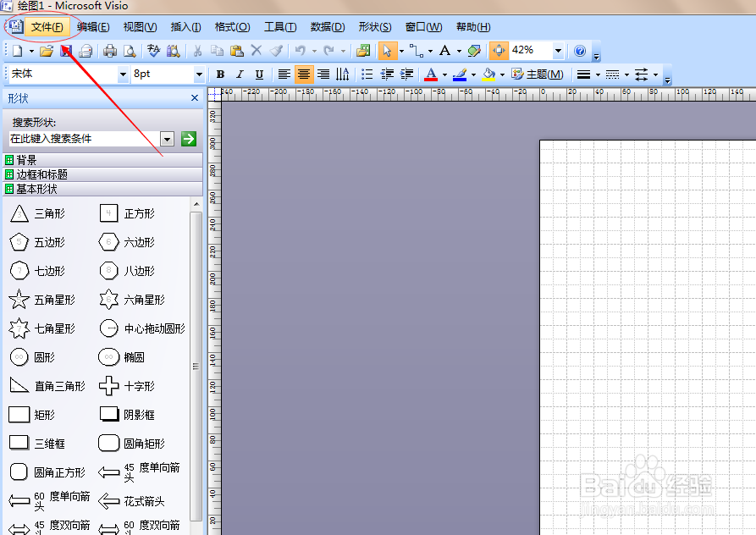
Task: Toggle Italic formatting
Action: pyautogui.click(x=240, y=74)
